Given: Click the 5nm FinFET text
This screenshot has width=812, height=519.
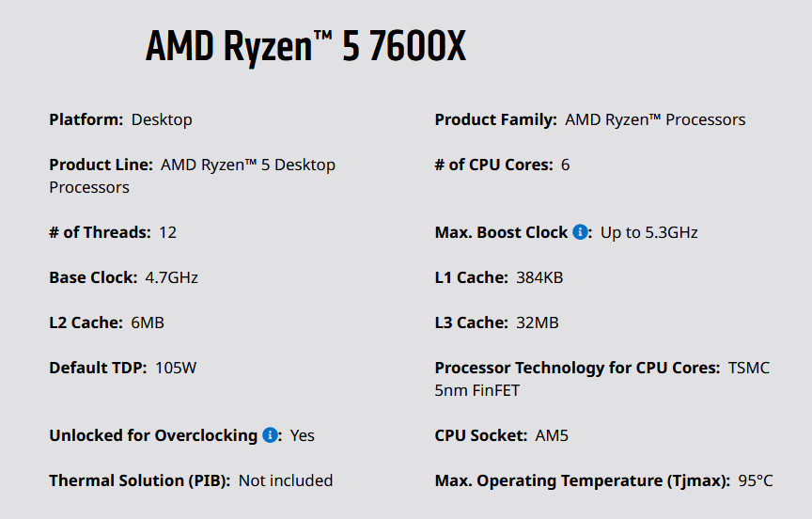Looking at the screenshot, I should (476, 390).
